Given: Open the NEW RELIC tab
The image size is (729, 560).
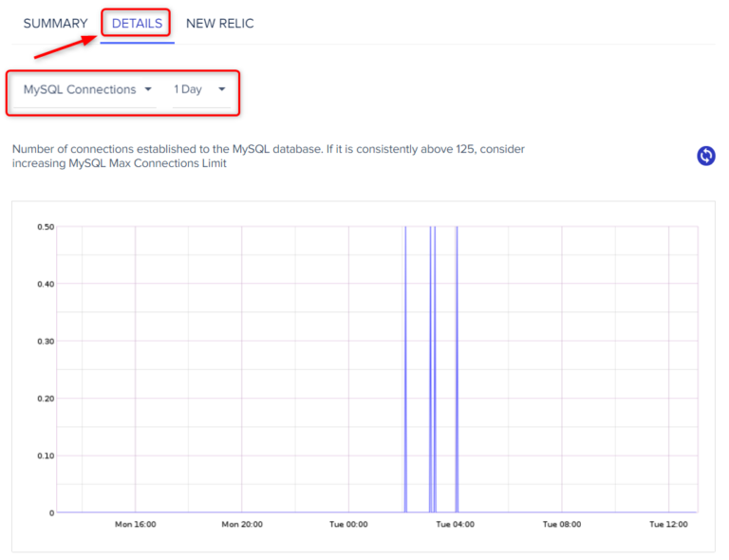Looking at the screenshot, I should (220, 24).
